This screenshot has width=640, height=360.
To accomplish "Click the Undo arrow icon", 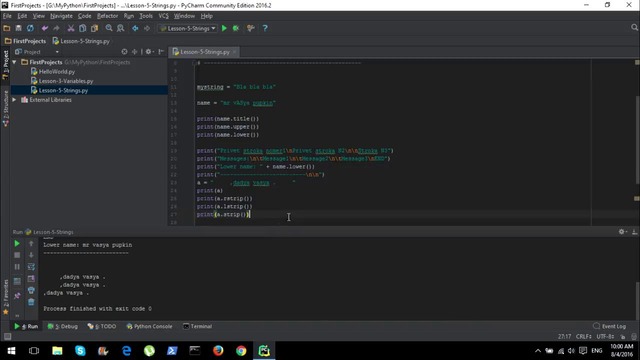I will 44,28.
